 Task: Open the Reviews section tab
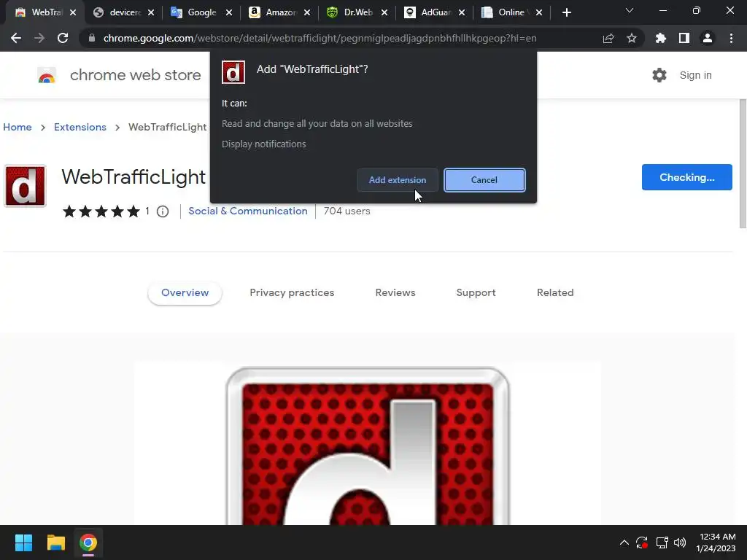click(x=395, y=293)
